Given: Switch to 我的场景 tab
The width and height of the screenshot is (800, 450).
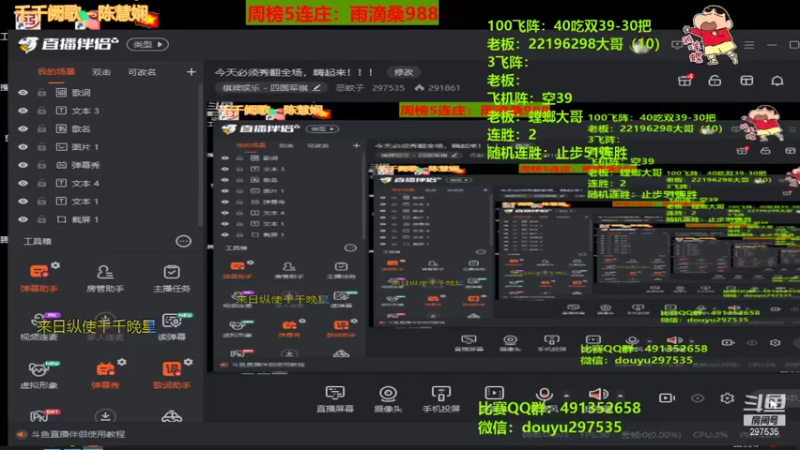Looking at the screenshot, I should 56,72.
